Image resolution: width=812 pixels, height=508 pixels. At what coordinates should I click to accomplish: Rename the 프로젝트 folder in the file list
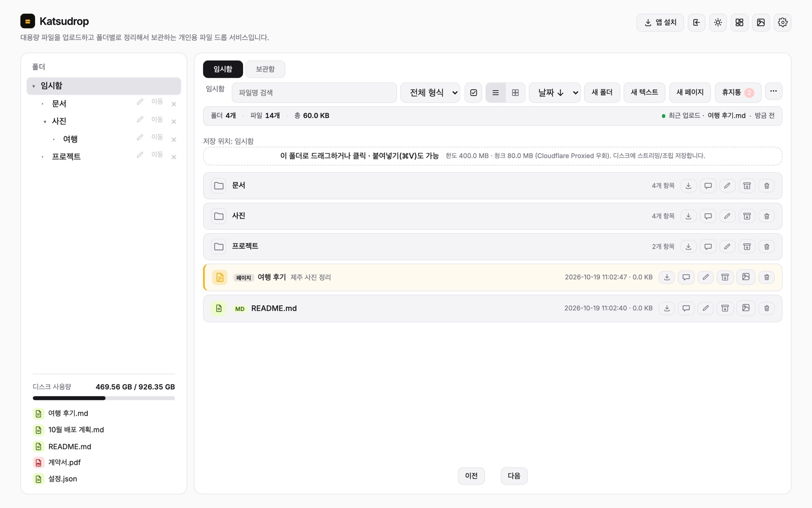(727, 247)
